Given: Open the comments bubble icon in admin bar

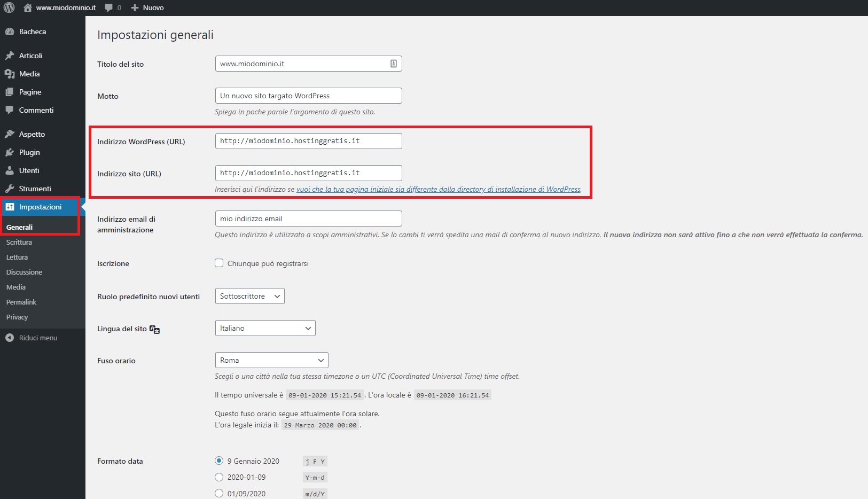Looking at the screenshot, I should [x=110, y=7].
